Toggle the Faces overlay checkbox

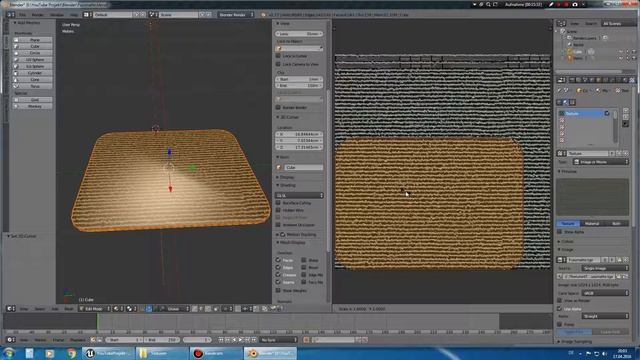point(278,260)
